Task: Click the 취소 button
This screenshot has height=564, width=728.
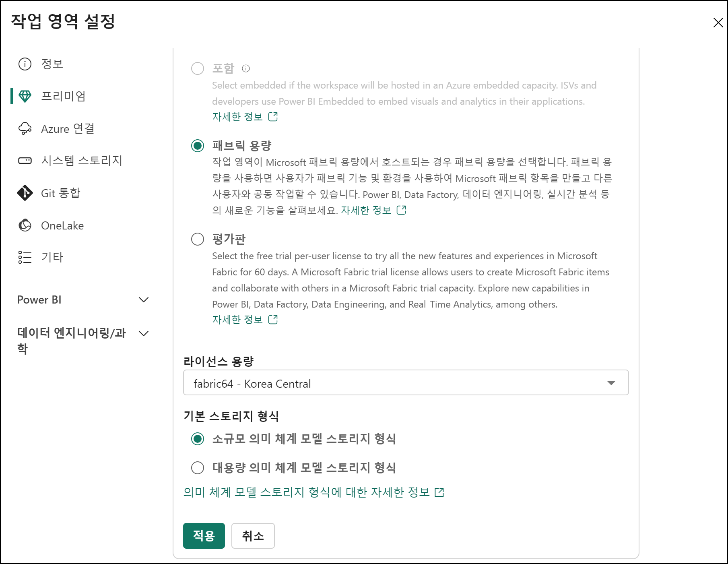Action: (x=253, y=536)
